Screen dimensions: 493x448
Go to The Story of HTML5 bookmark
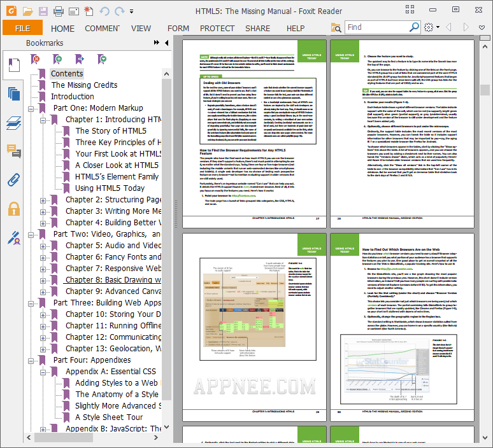[111, 130]
